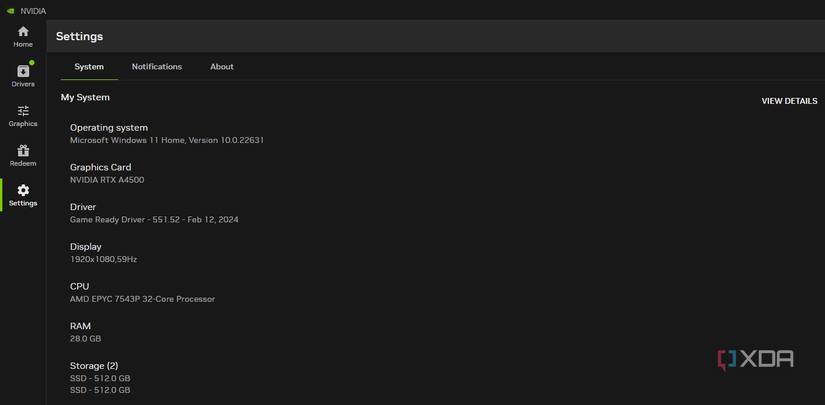The image size is (825, 405).
Task: Switch to the System tab
Action: tap(89, 67)
